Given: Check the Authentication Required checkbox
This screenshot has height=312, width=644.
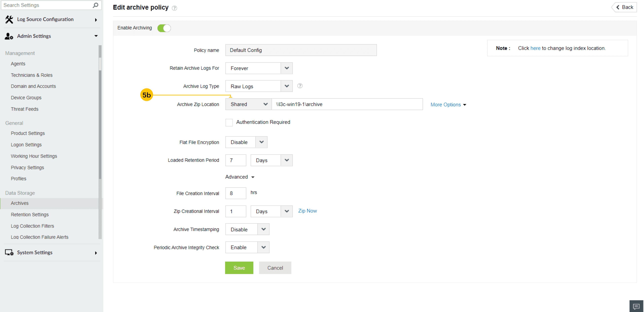Looking at the screenshot, I should point(229,122).
